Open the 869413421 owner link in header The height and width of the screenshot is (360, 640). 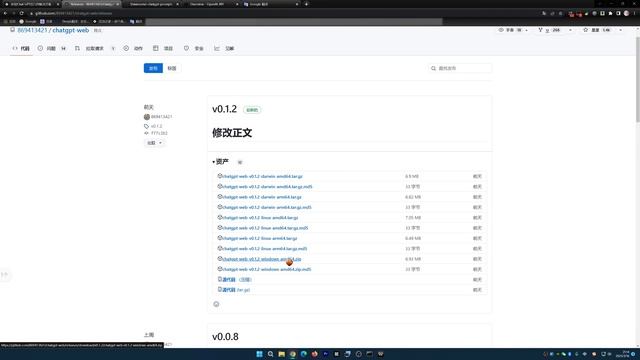point(32,30)
